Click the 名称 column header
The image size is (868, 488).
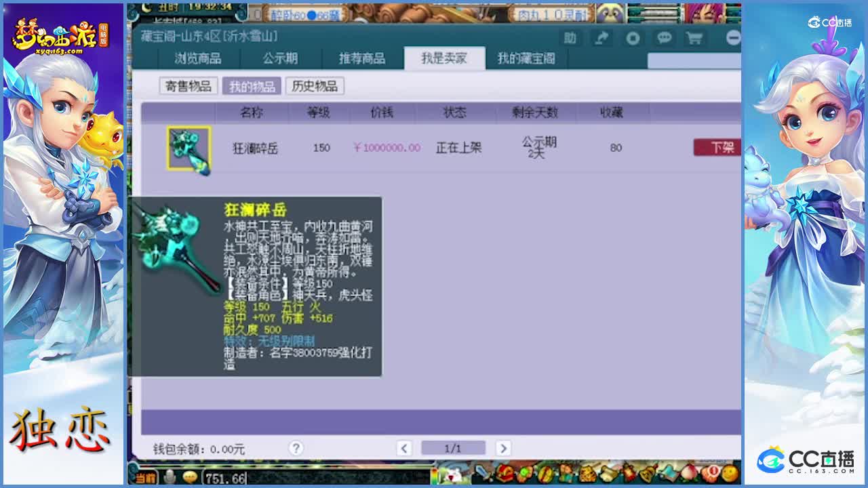252,113
